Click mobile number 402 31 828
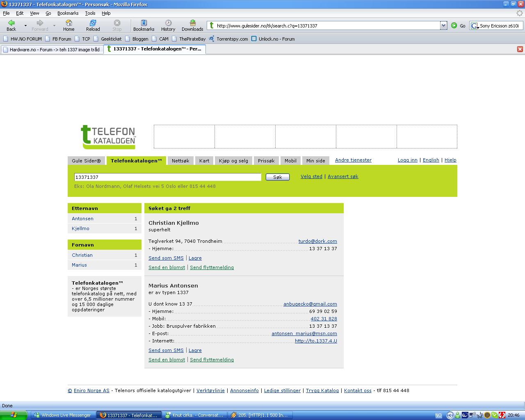The height and width of the screenshot is (420, 525). point(324,319)
